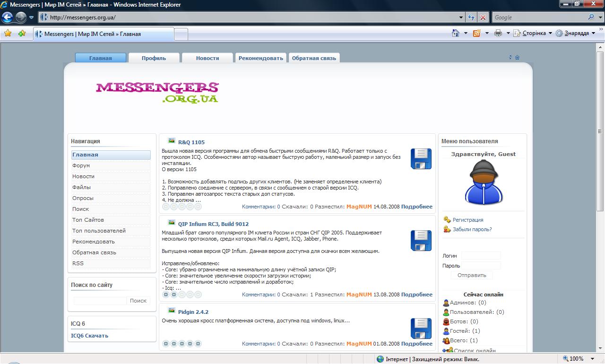Click the Забыли пароль? link

pyautogui.click(x=472, y=229)
